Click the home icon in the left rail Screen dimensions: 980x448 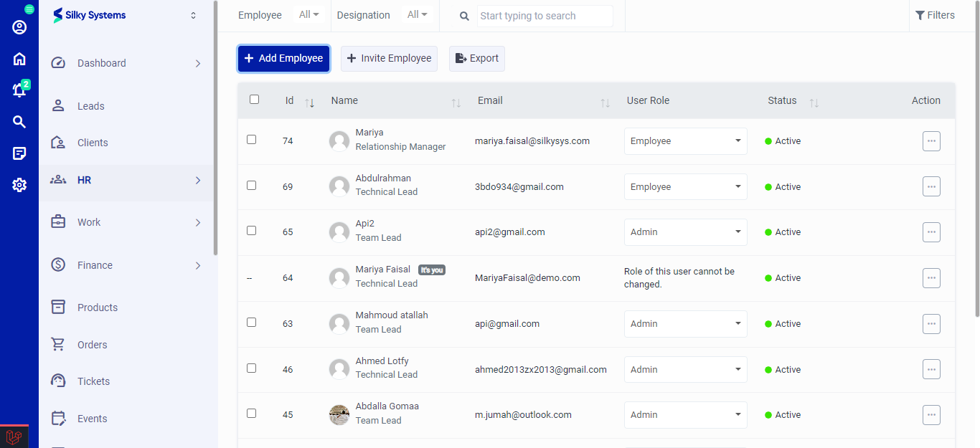(x=19, y=58)
